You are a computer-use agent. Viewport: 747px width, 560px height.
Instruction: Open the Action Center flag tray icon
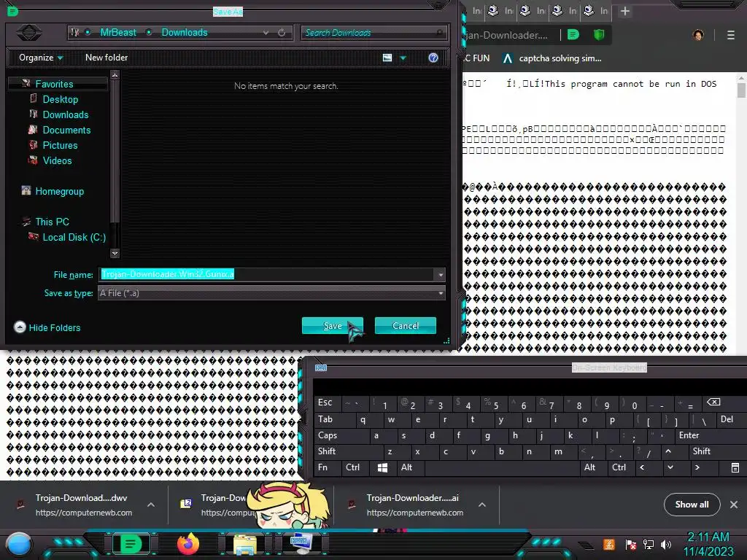coord(630,545)
